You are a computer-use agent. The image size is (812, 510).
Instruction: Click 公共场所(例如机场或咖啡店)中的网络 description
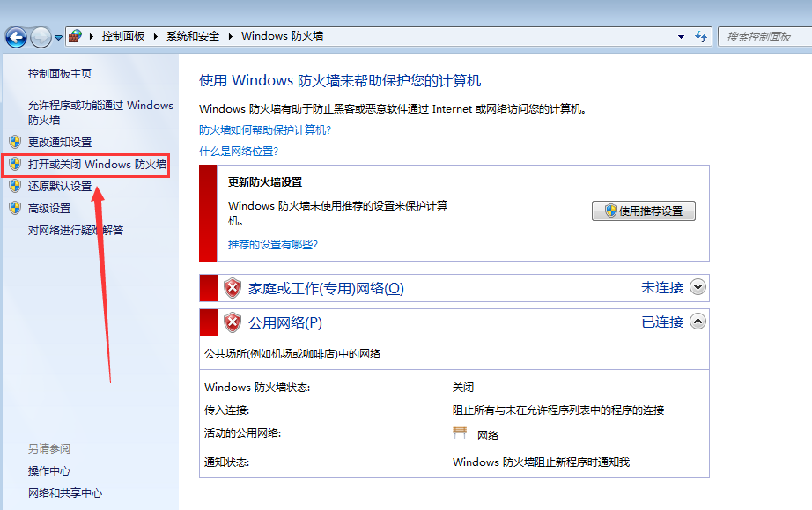click(292, 353)
